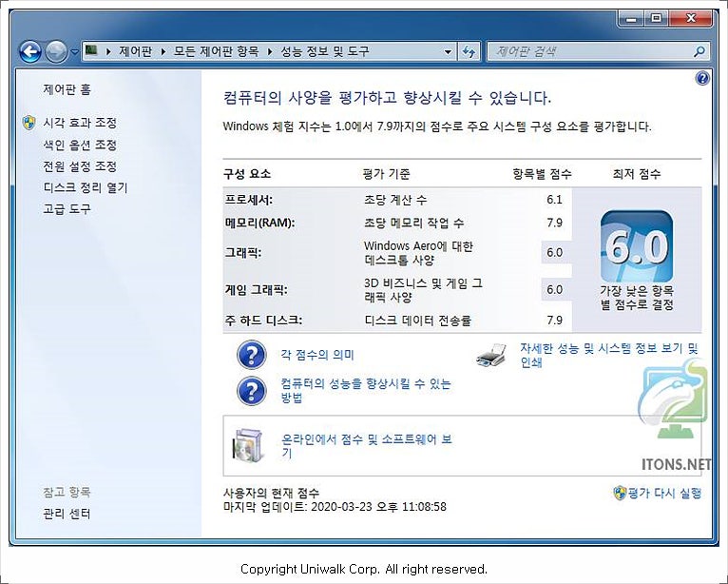Expand the arrow after 모든 제어판 항목
The image size is (728, 584).
(270, 51)
